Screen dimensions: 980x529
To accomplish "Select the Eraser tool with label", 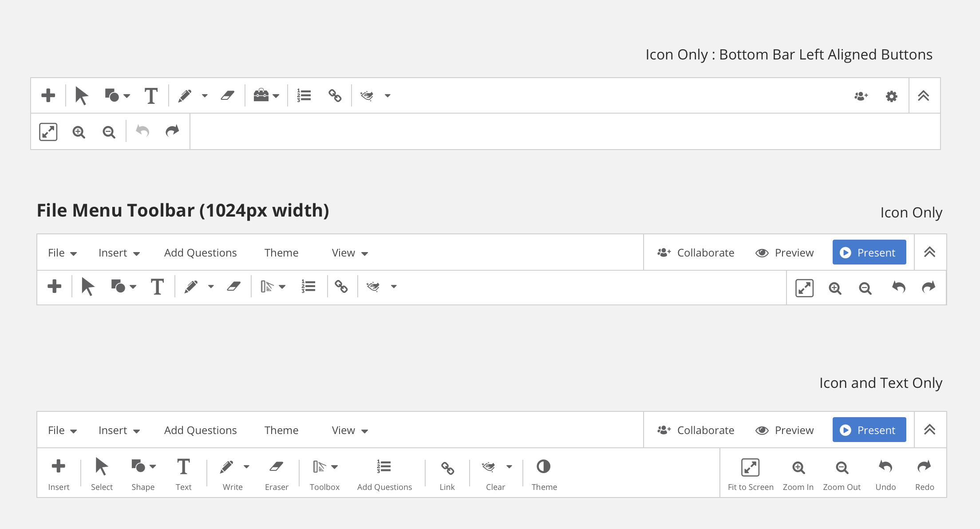I will 277,474.
